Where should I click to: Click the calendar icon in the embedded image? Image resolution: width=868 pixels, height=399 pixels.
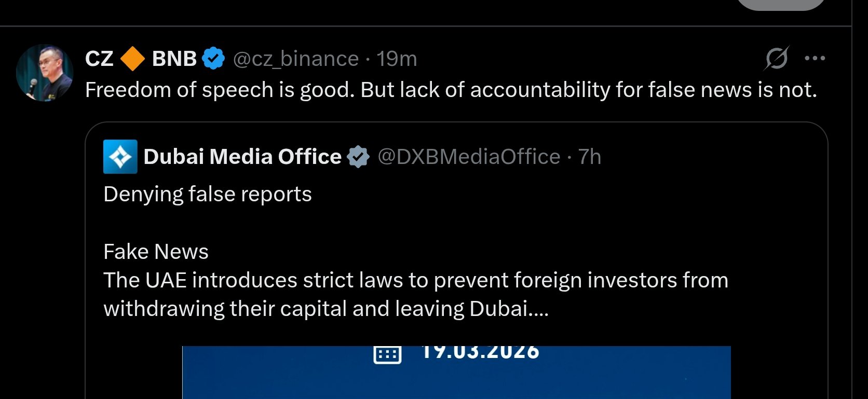point(387,354)
